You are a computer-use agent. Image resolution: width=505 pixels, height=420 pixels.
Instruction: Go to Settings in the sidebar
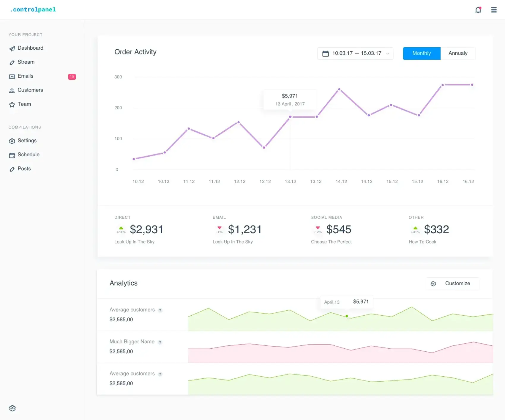point(27,141)
